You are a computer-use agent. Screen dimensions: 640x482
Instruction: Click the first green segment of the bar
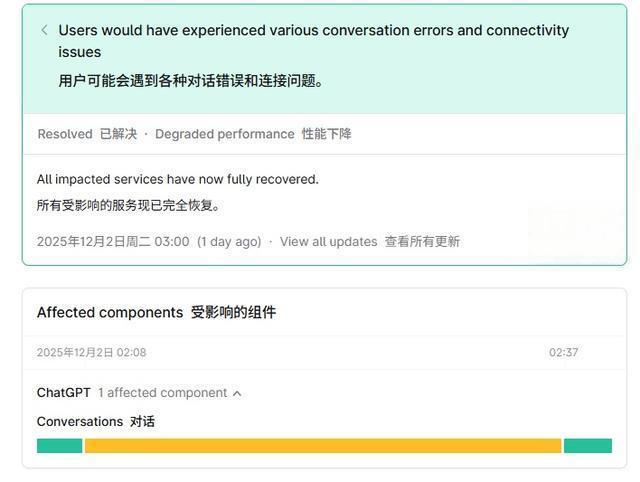59,446
